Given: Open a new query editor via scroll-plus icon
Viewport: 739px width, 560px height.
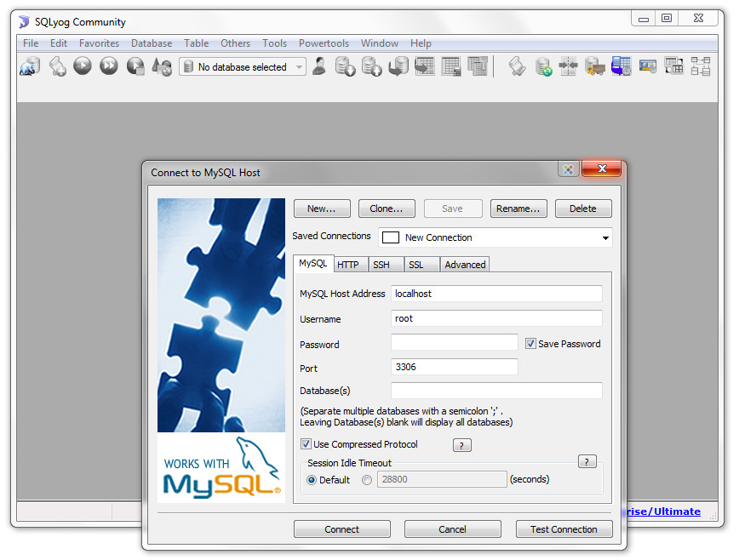Looking at the screenshot, I should [57, 66].
